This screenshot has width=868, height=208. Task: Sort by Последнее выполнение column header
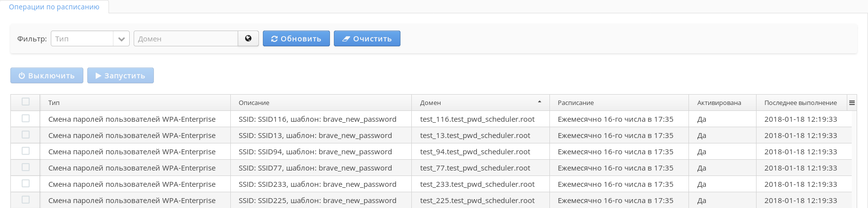(800, 103)
